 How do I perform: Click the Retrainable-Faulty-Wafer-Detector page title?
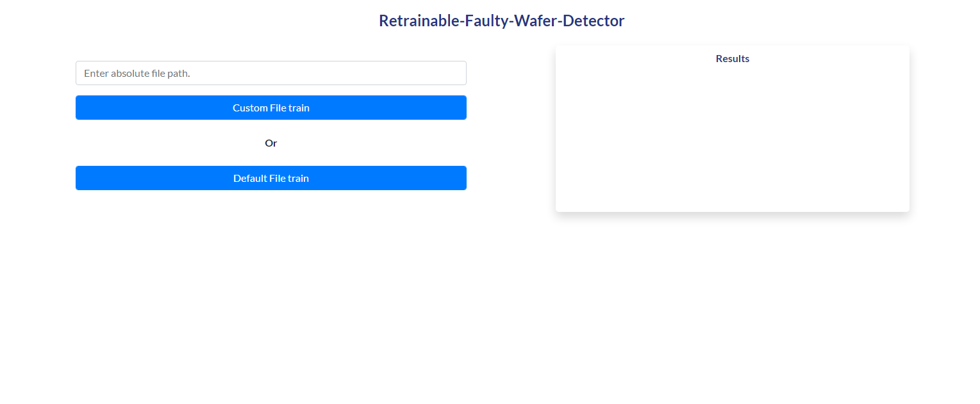501,20
